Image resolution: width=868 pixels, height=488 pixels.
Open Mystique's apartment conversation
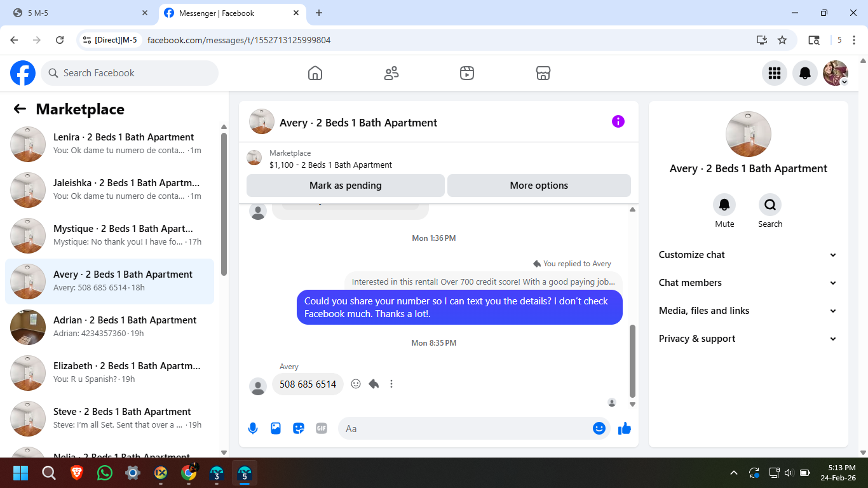(x=109, y=236)
